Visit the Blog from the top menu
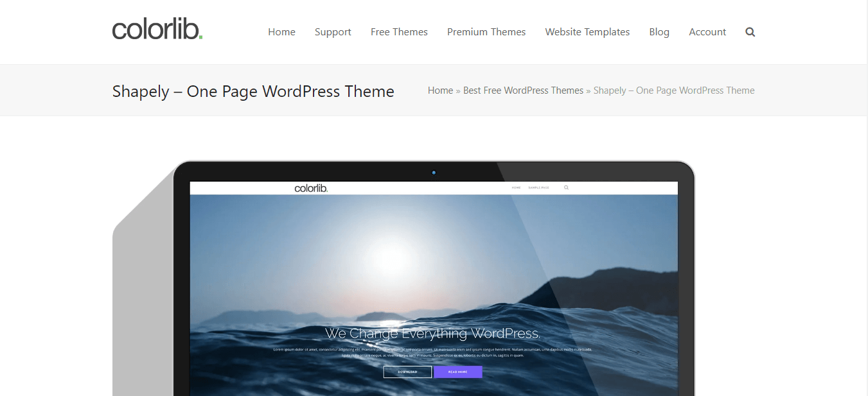This screenshot has height=396, width=868. click(659, 31)
